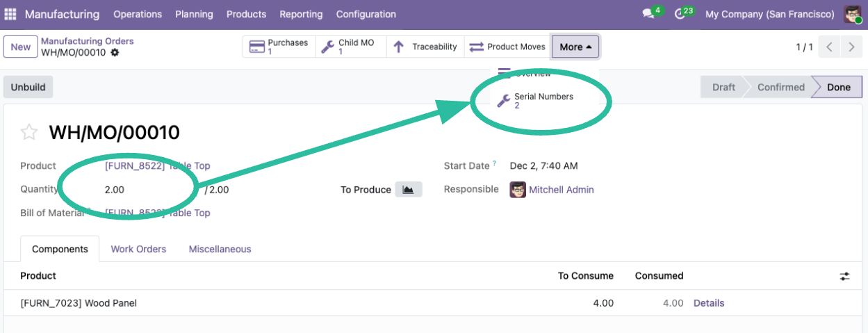
Task: Go to the next record arrow
Action: tap(851, 47)
